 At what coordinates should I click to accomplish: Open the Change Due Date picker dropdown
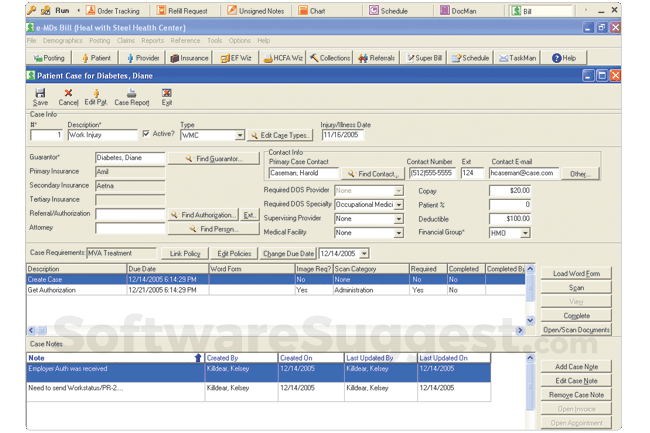coord(363,253)
